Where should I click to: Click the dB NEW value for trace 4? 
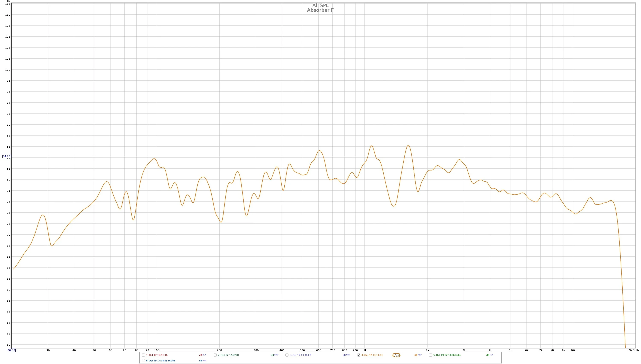tap(418, 355)
